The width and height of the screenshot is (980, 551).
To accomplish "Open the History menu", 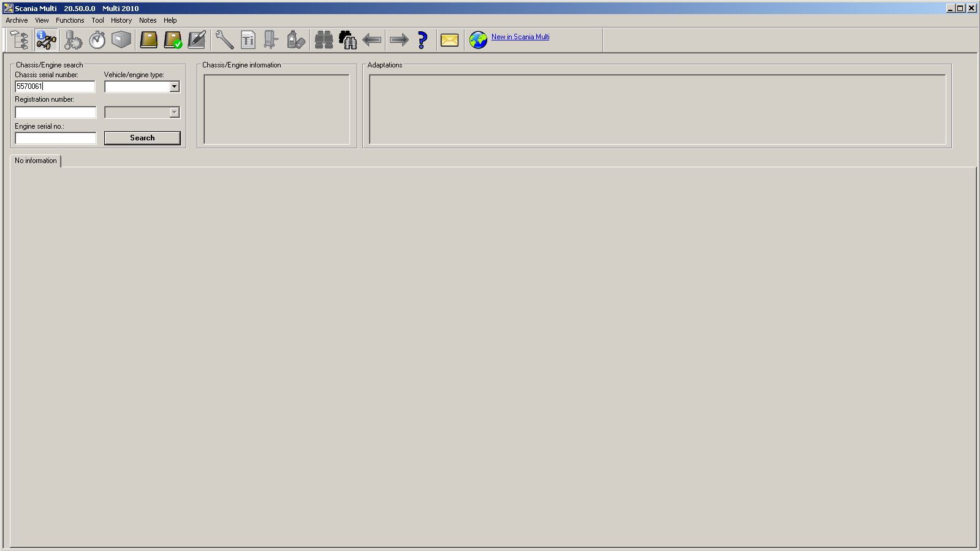I will pos(121,20).
